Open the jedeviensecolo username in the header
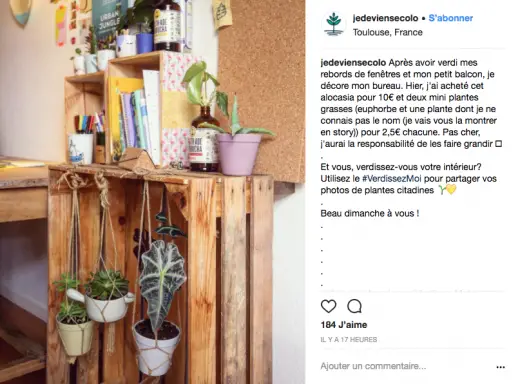Screen dimensions: 520x384 pos(385,18)
